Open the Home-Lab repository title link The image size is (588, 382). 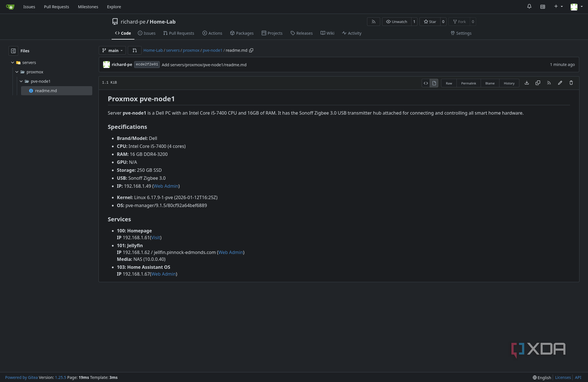click(x=163, y=22)
